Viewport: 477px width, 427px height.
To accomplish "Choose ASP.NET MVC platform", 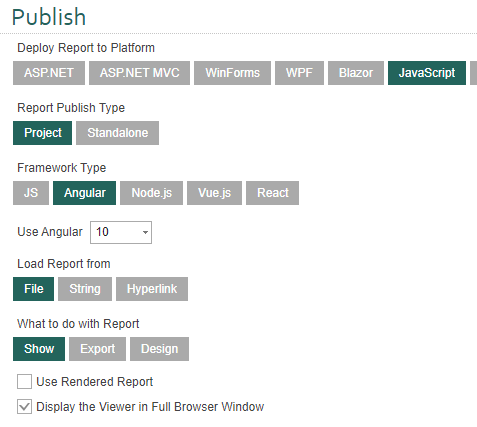I will (139, 73).
